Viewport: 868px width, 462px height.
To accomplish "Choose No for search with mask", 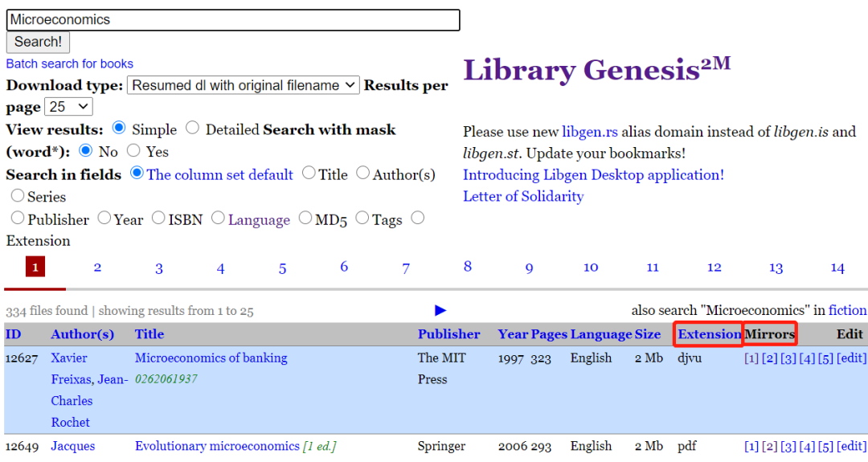I will (85, 150).
